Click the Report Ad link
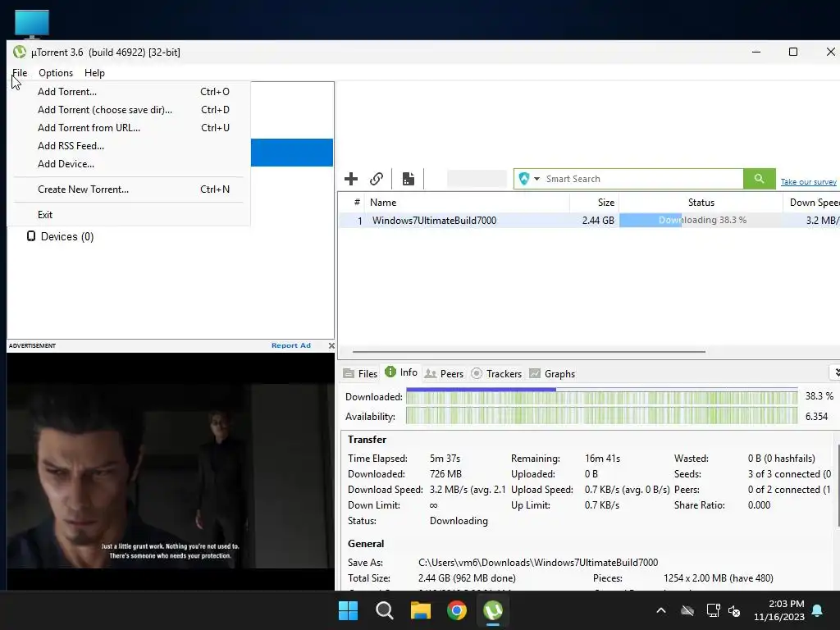Image resolution: width=840 pixels, height=630 pixels. click(x=291, y=345)
